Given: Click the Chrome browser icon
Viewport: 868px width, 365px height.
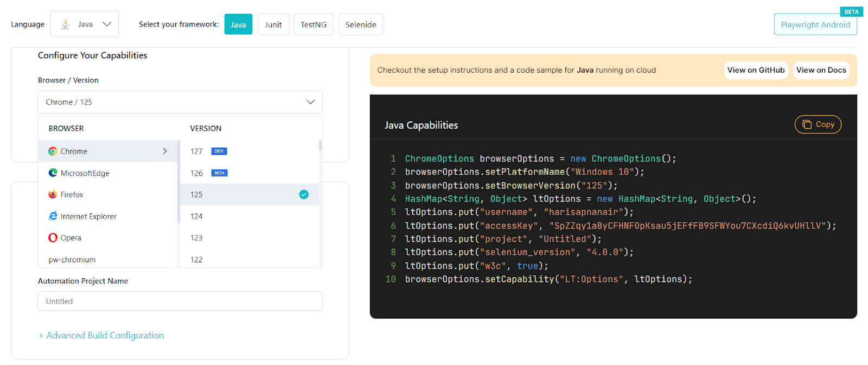Looking at the screenshot, I should tap(53, 152).
